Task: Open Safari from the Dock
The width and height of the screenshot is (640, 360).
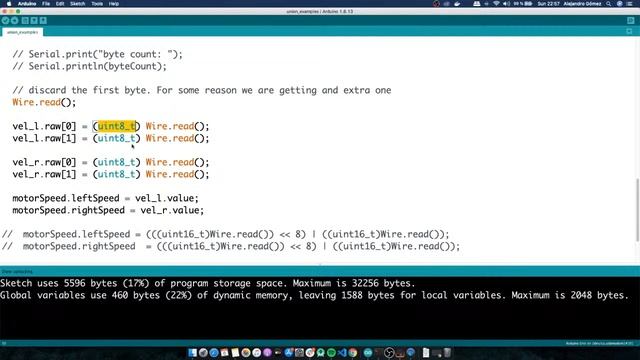Action: pos(214,353)
